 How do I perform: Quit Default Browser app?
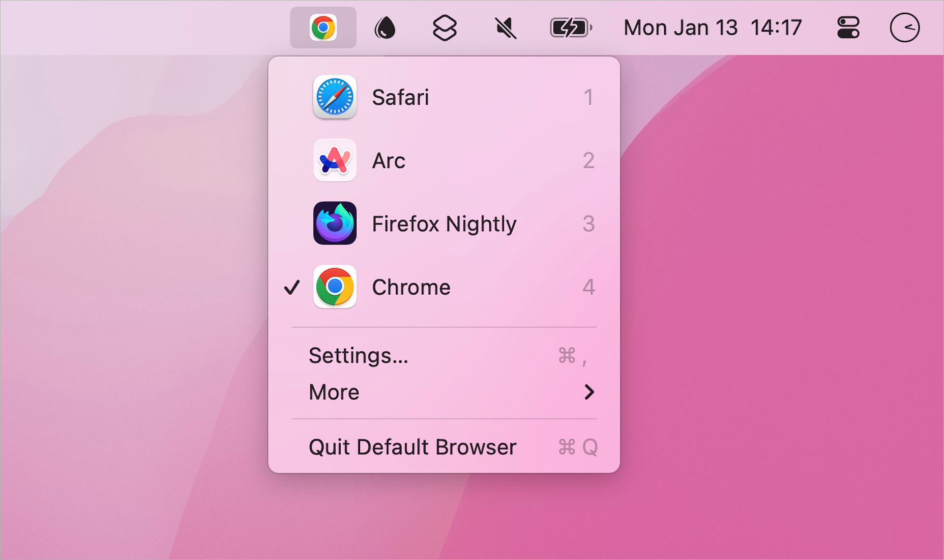[412, 447]
